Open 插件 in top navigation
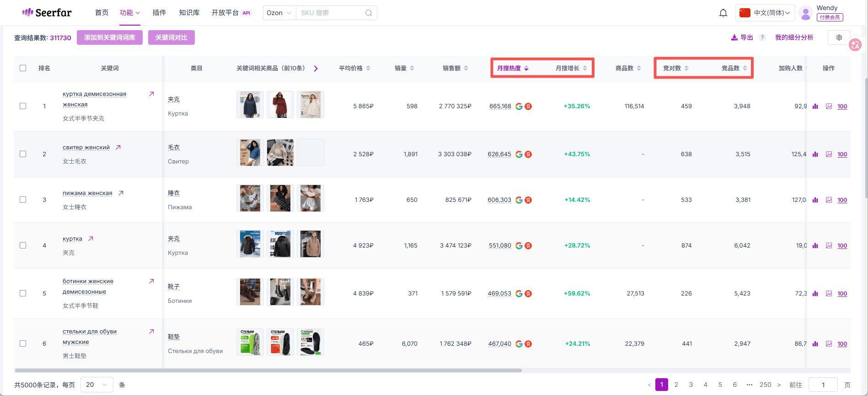This screenshot has width=868, height=396. [x=159, y=13]
